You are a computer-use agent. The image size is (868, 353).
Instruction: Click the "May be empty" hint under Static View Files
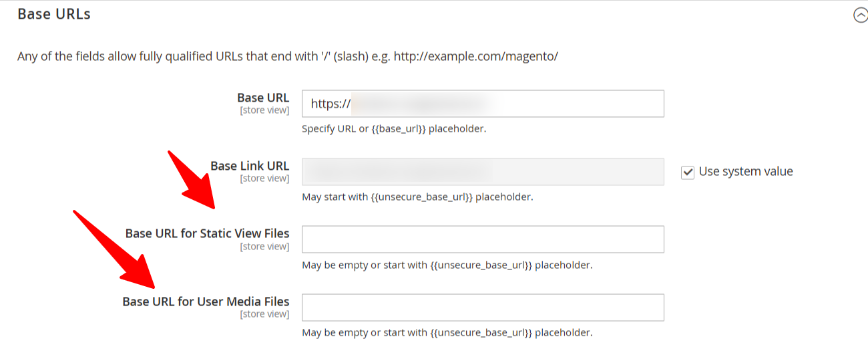(x=447, y=265)
